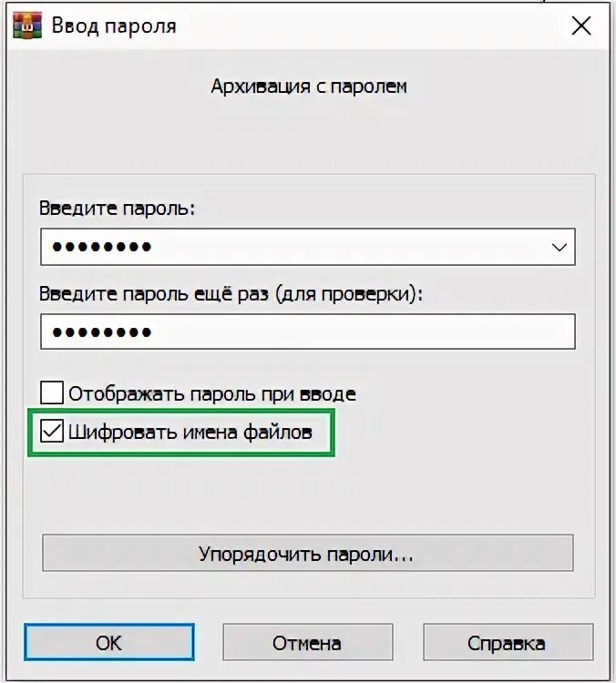Focus the password confirmation field
Image resolution: width=616 pixels, height=683 pixels.
click(308, 331)
